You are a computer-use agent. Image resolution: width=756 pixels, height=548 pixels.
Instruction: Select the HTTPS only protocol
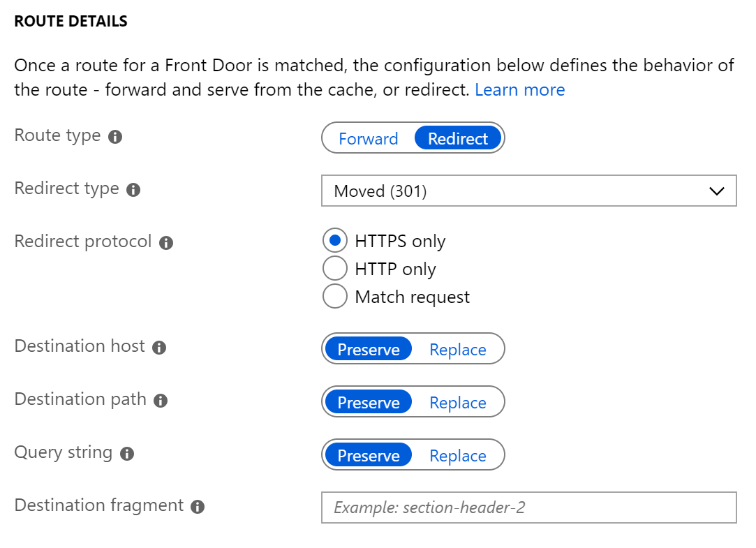pos(335,240)
